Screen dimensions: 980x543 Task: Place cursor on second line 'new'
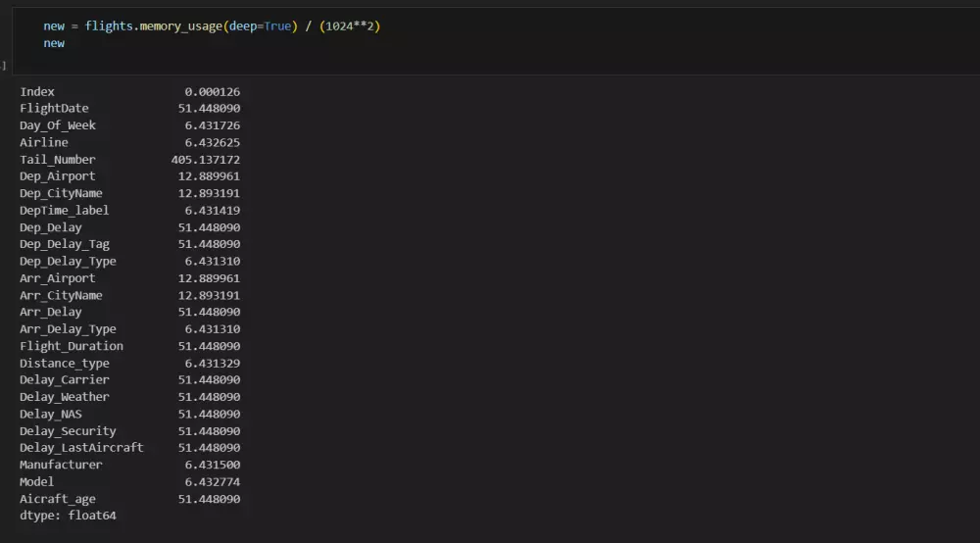tap(54, 43)
